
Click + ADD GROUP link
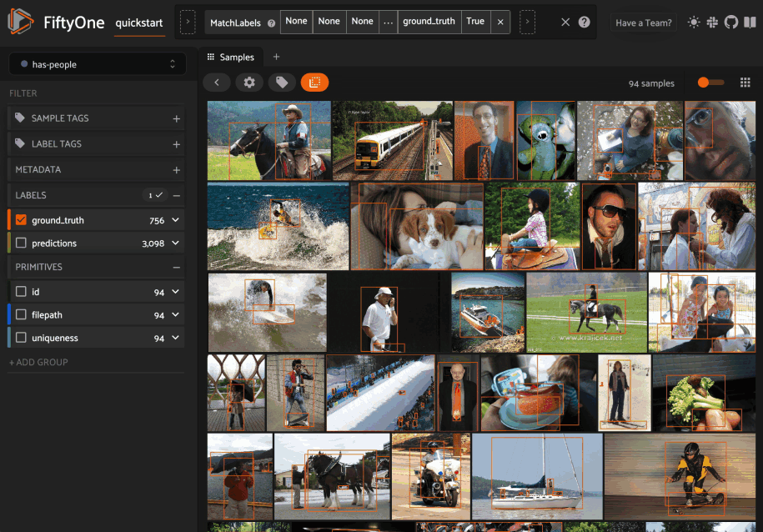click(x=38, y=362)
